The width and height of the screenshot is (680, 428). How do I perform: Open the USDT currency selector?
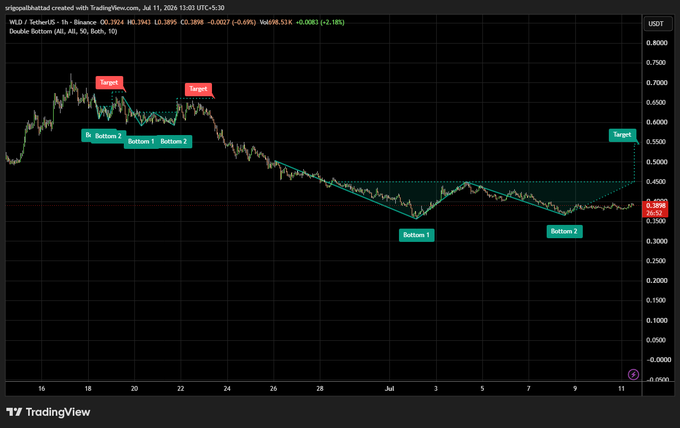click(x=656, y=23)
